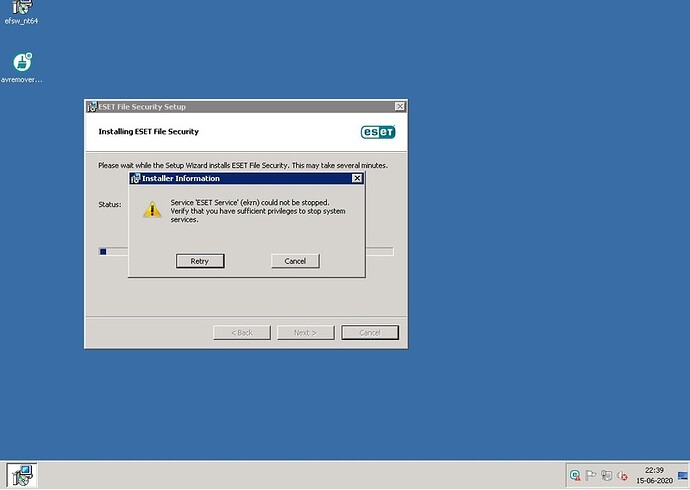Click the ESET logo in setup header
Screen dimensions: 690x490
(378, 132)
